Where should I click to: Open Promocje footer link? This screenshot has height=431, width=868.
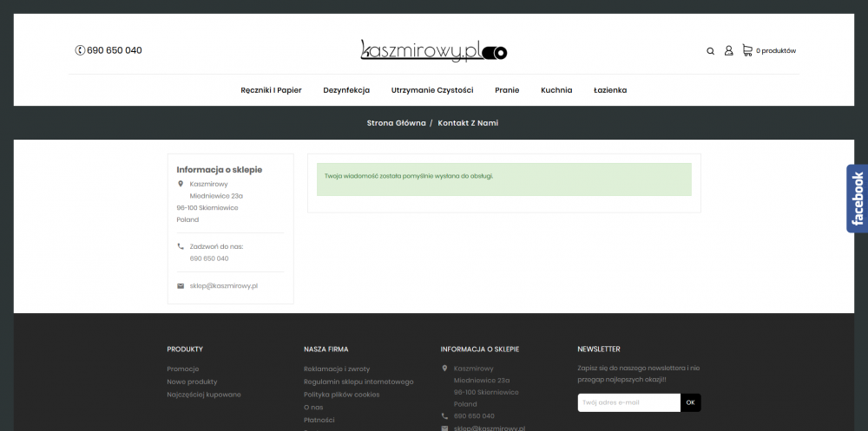[182, 369]
